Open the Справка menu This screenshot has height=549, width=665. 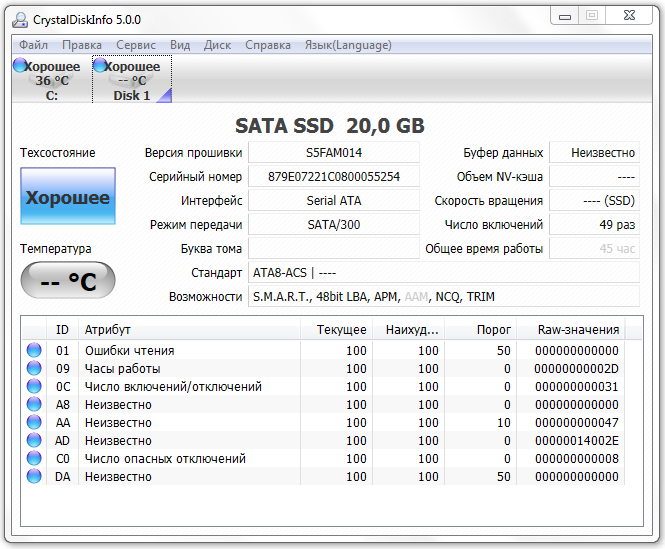tap(268, 45)
